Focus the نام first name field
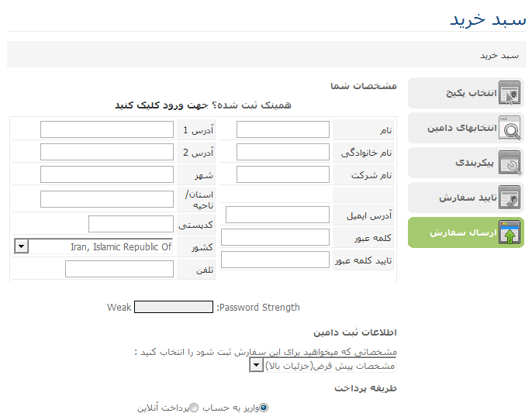The image size is (532, 420). [282, 129]
